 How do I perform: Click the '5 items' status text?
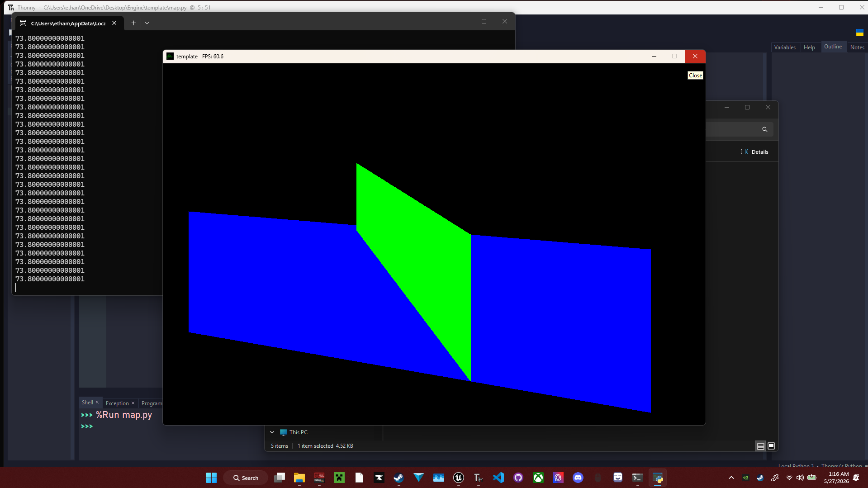tap(280, 446)
